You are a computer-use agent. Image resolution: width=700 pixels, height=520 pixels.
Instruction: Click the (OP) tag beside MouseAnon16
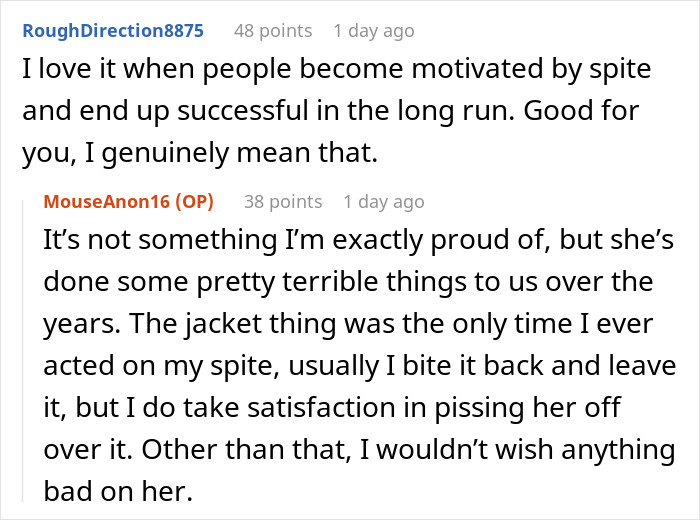point(194,202)
